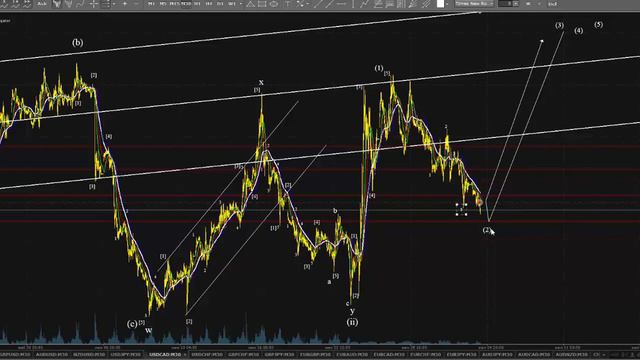The width and height of the screenshot is (640, 360).
Task: Open the EURCHF,M30 chart tab
Action: tap(426, 355)
